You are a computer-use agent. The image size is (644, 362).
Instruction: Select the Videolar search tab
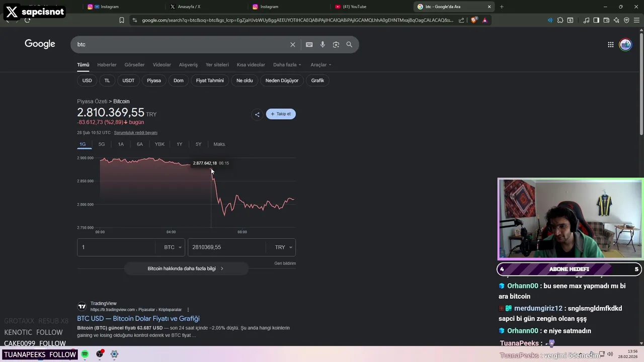(162, 65)
